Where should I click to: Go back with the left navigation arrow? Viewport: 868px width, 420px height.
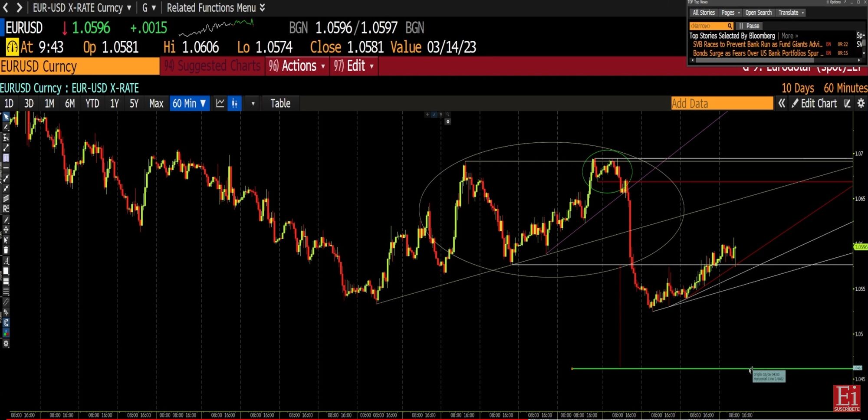(x=6, y=7)
